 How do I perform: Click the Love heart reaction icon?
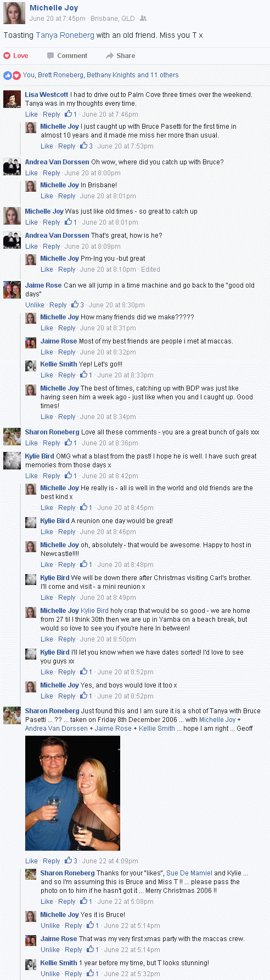click(7, 56)
